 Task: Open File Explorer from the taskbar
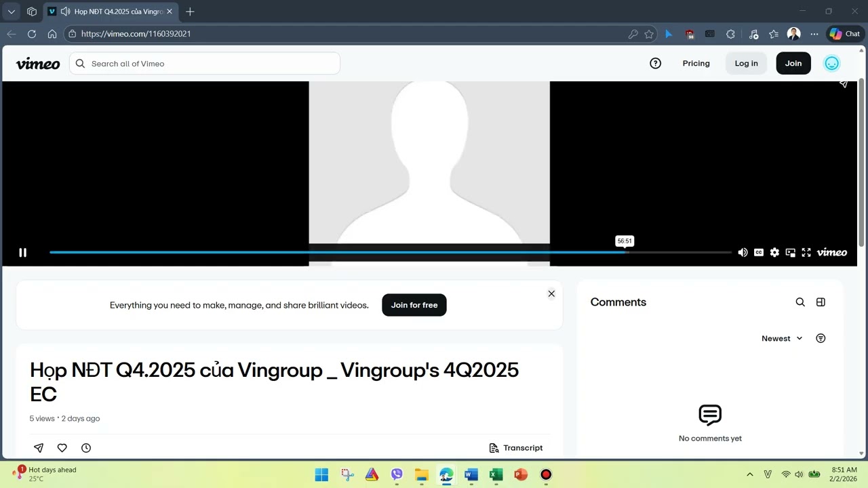422,474
